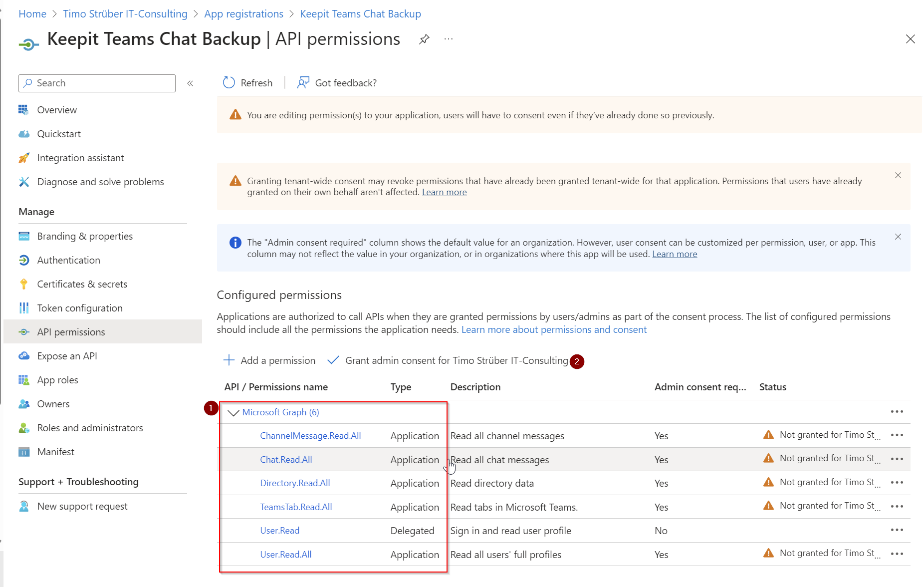Collapse the Microsoft Graph permissions group
Image resolution: width=924 pixels, height=587 pixels.
click(x=233, y=413)
